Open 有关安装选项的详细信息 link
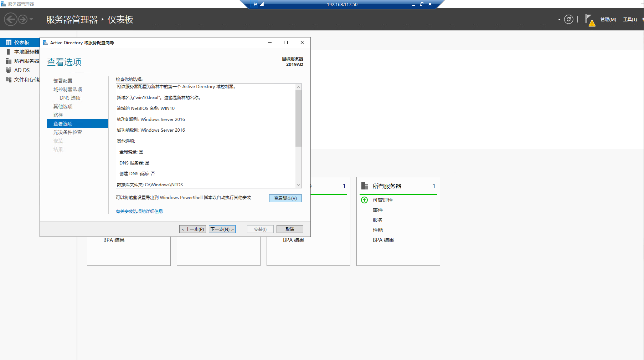This screenshot has width=644, height=360. pos(139,212)
